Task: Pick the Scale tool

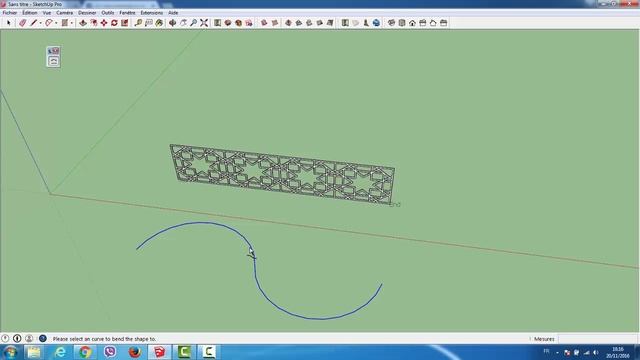Action: click(124, 23)
